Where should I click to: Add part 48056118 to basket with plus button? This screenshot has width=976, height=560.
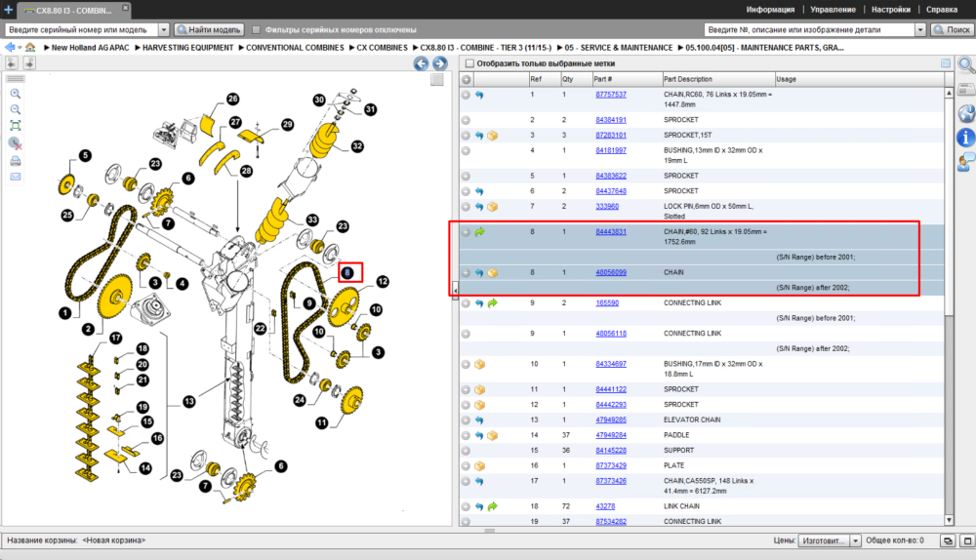click(x=466, y=334)
